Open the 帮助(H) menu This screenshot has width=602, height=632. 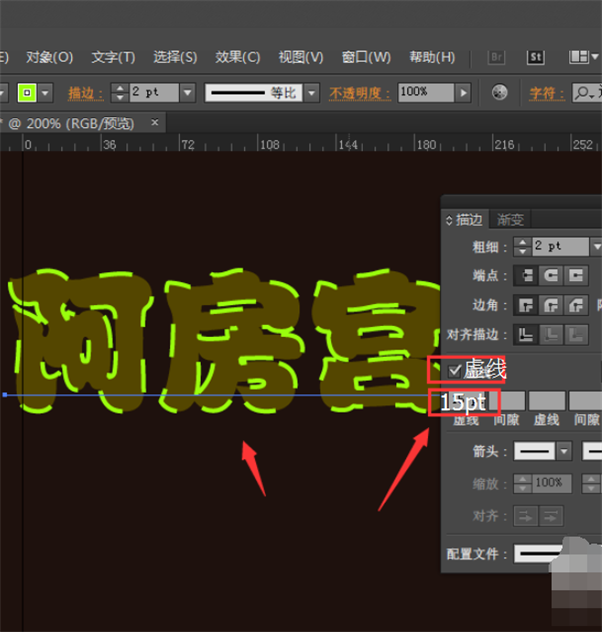click(432, 57)
